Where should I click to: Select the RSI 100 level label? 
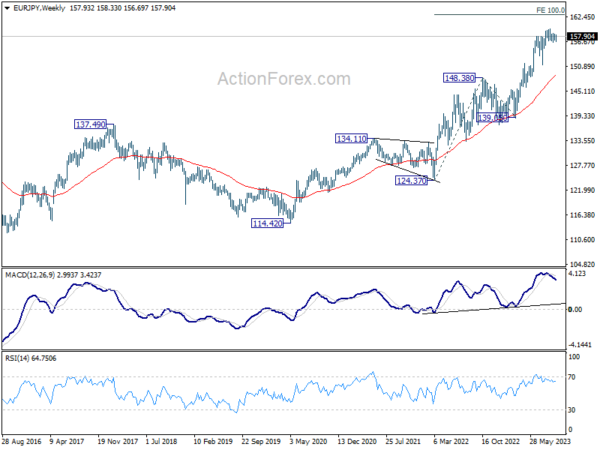(574, 357)
